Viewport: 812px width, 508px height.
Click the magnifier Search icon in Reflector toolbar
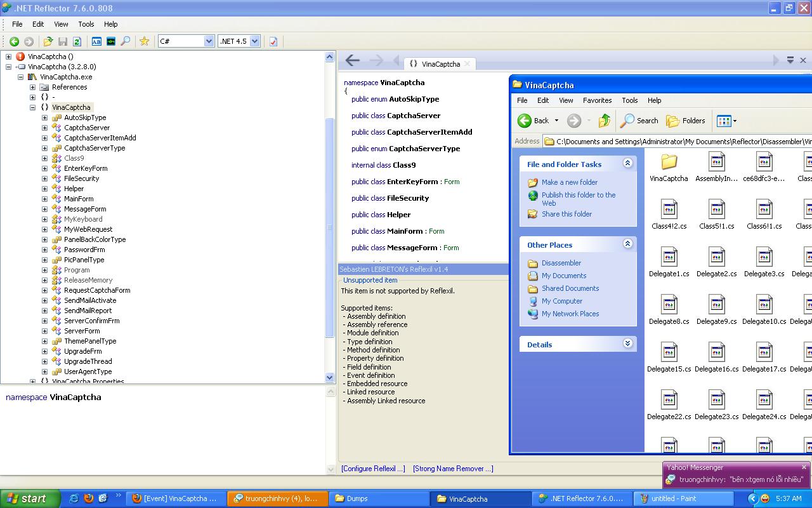(x=126, y=41)
